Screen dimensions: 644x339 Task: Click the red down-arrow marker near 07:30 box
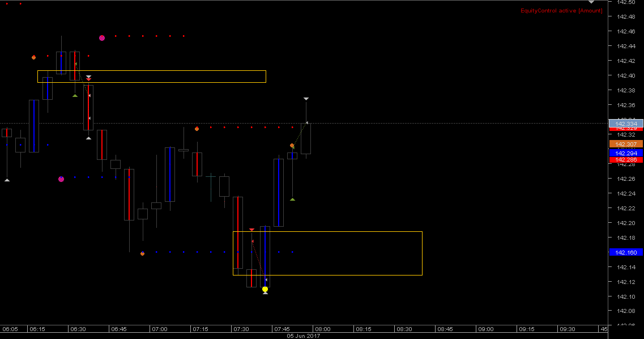[x=251, y=229]
